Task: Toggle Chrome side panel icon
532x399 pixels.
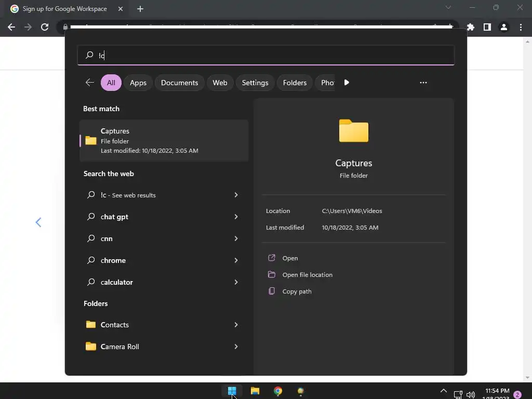Action: (x=487, y=27)
